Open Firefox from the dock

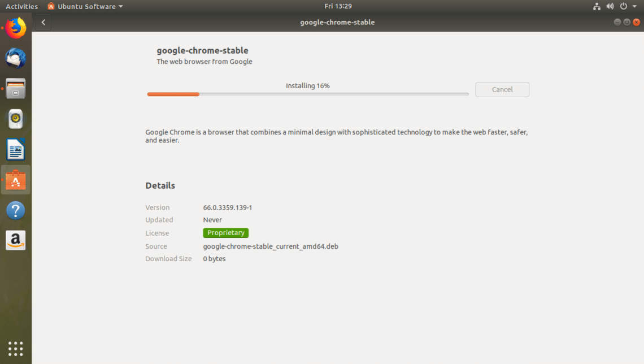point(16,28)
